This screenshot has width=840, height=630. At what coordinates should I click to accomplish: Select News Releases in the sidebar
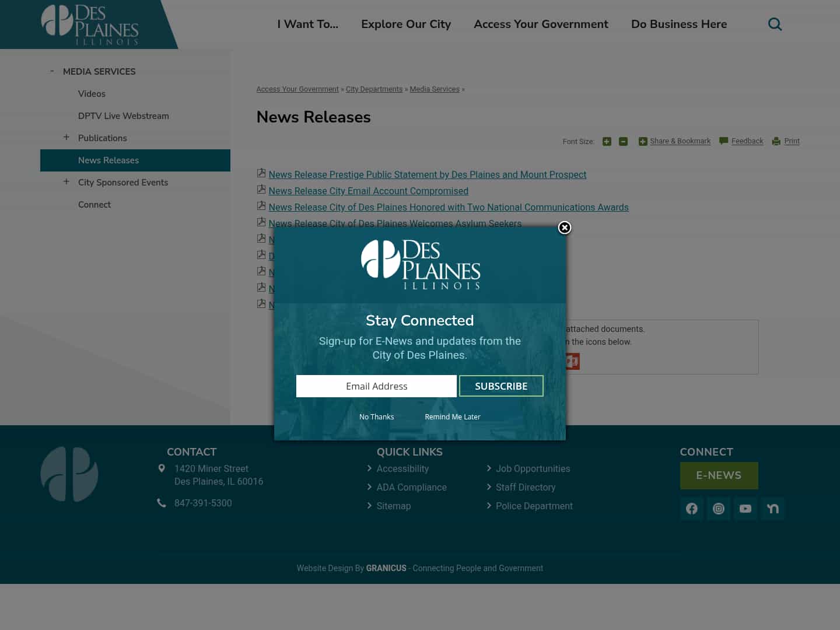(135, 160)
